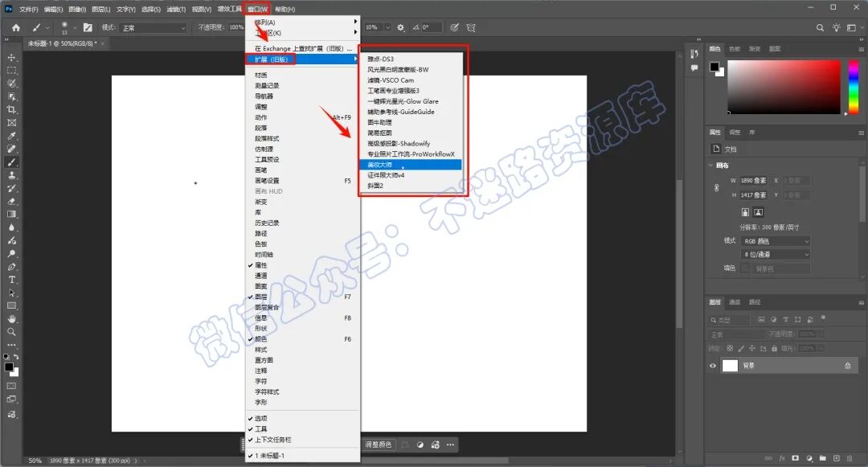Collapse the 画布 section chevron
This screenshot has height=467, width=868.
(x=710, y=165)
